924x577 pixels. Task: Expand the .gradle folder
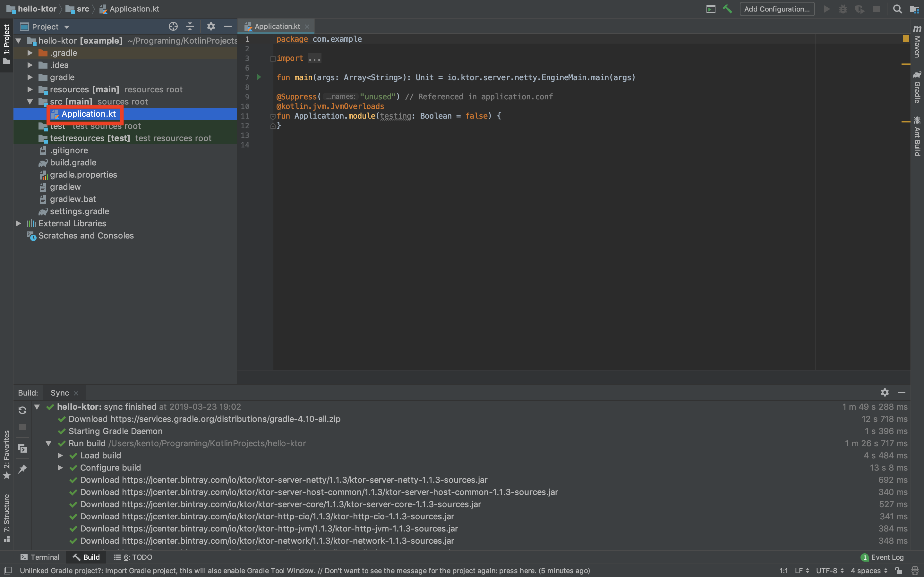click(x=30, y=53)
